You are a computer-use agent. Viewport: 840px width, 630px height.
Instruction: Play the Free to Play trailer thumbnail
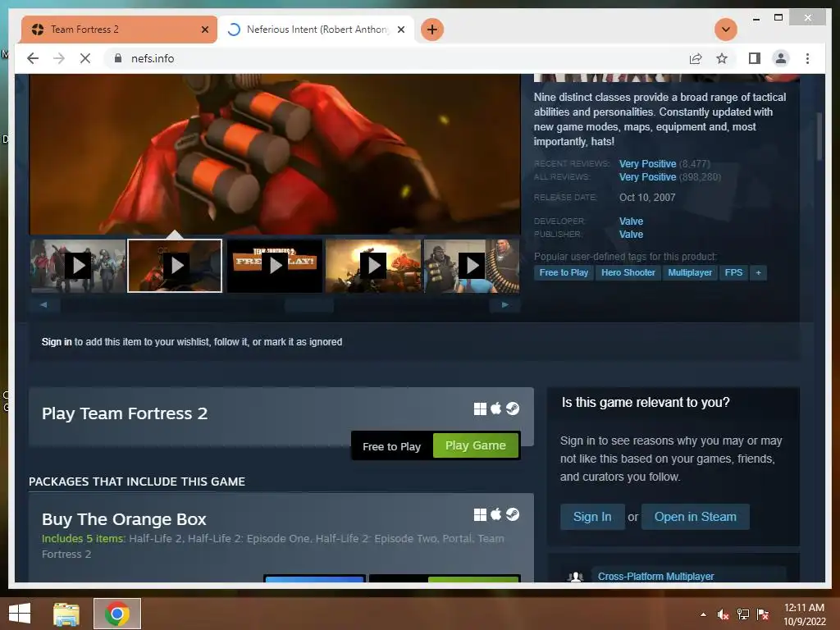275,266
